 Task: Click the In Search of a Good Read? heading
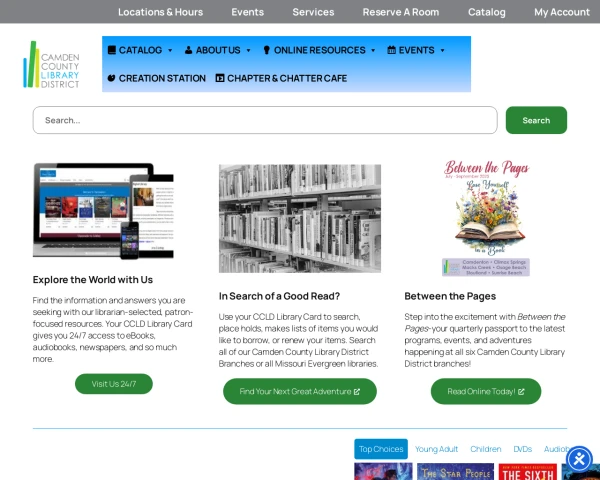click(279, 296)
